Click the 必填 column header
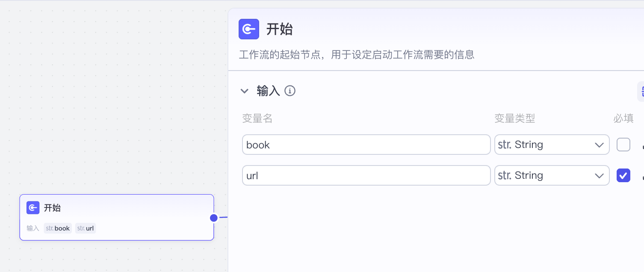The width and height of the screenshot is (644, 272). (623, 118)
